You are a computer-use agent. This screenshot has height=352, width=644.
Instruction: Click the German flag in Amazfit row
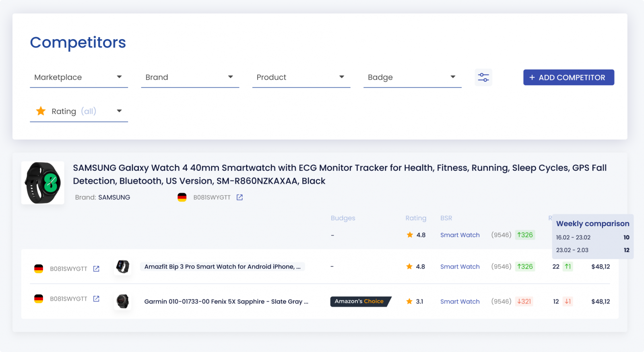click(x=39, y=269)
